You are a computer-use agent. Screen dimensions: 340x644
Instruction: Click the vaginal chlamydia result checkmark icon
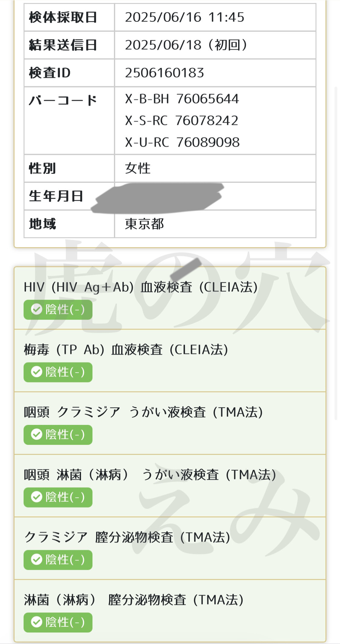(37, 560)
